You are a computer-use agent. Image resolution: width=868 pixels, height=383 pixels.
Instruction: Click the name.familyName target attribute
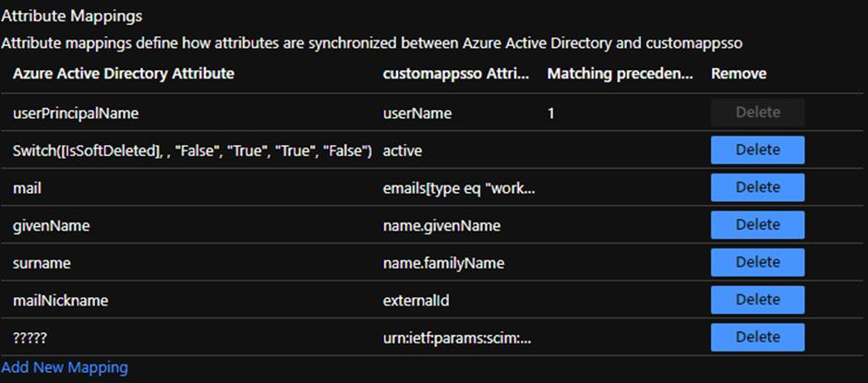point(443,263)
